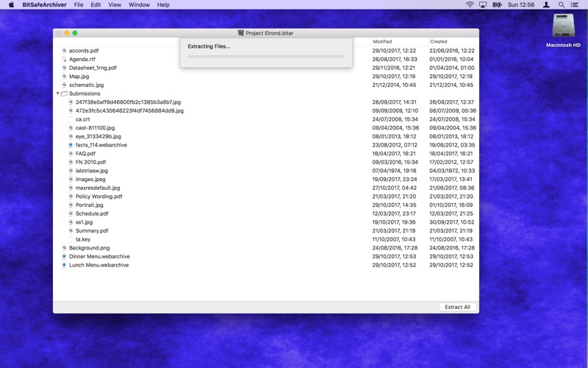
Task: Click the yellow minimize window button
Action: (x=67, y=33)
